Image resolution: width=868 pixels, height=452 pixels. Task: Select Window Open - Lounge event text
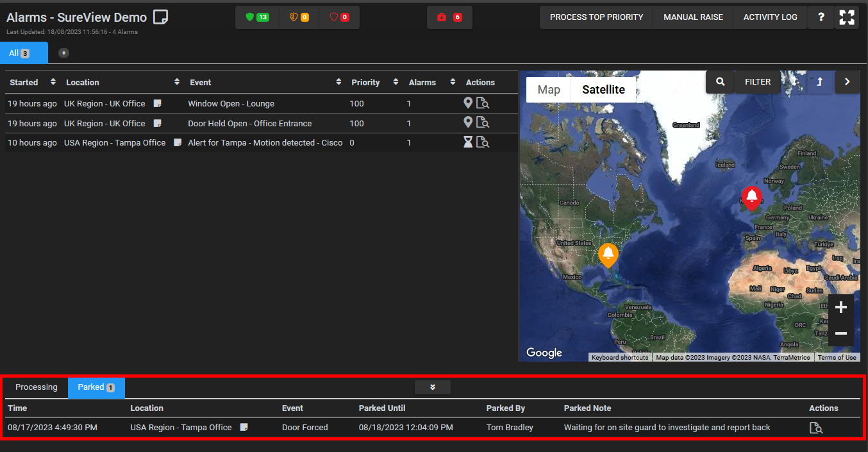click(x=231, y=104)
